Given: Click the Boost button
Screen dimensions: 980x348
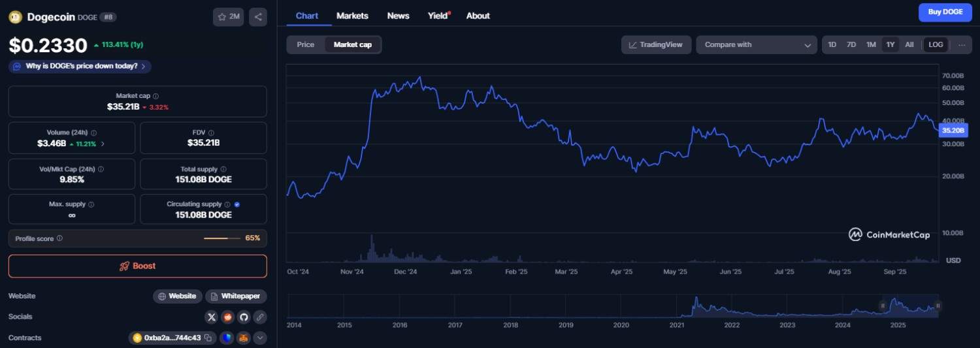Looking at the screenshot, I should point(138,266).
